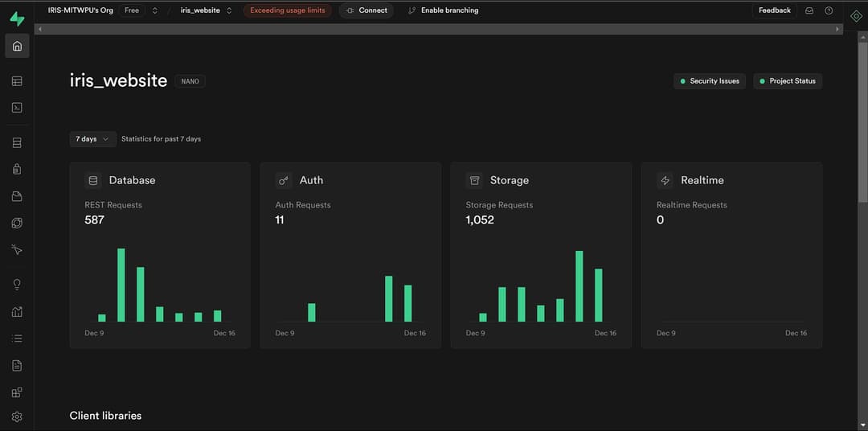Screen dimensions: 868x431
Task: Click the Realtime Requests value 0
Action: click(x=660, y=220)
